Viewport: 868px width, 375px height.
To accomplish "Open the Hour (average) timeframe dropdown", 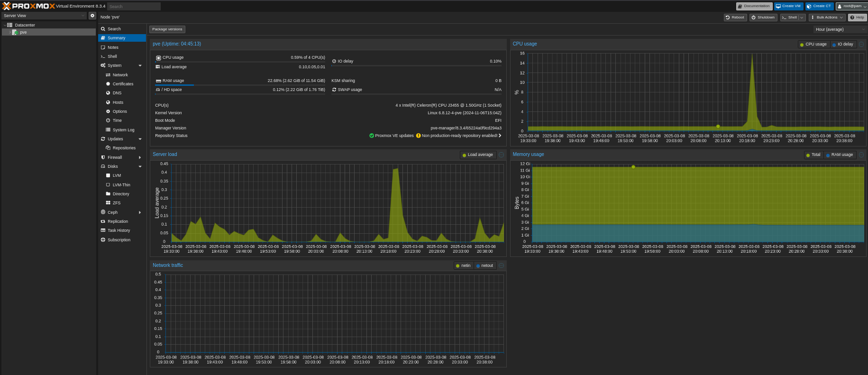I will click(x=839, y=29).
